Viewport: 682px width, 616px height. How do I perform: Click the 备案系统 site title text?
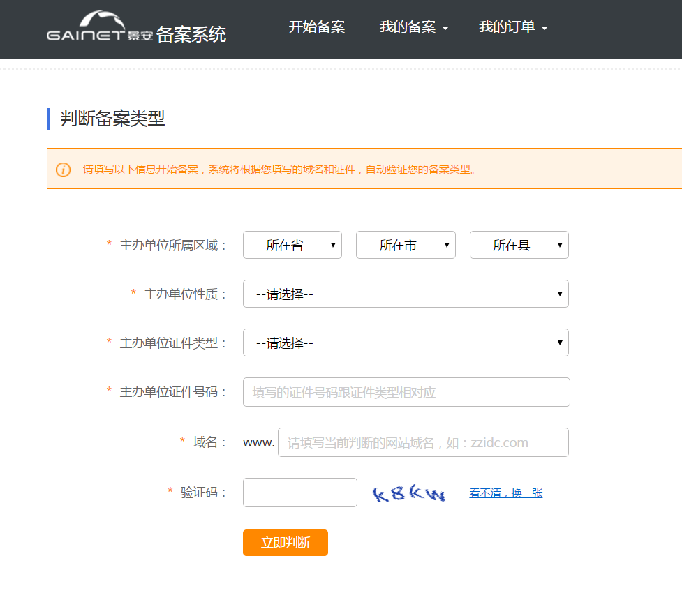coord(191,34)
